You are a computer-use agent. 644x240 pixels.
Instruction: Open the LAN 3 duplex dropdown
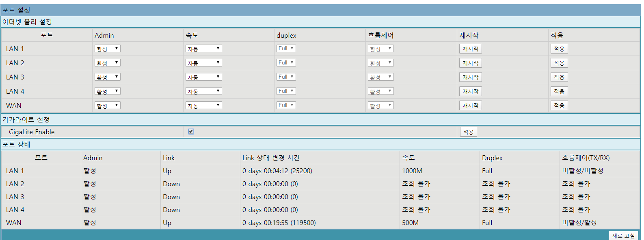[286, 77]
